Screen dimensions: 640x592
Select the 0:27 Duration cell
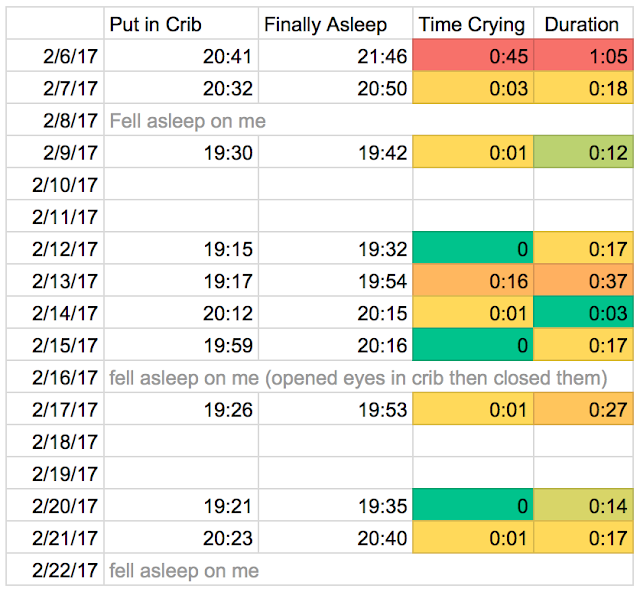point(582,410)
